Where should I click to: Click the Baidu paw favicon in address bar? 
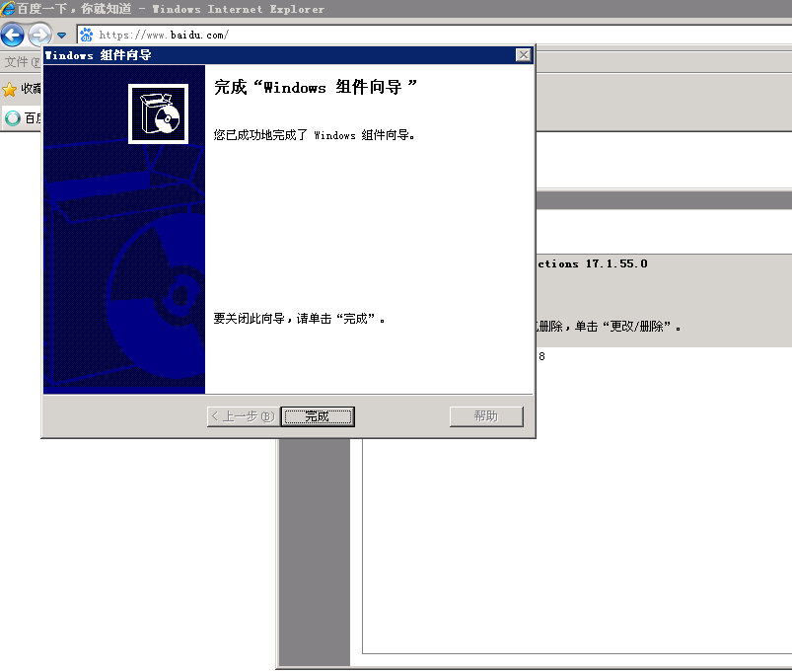pos(87,35)
